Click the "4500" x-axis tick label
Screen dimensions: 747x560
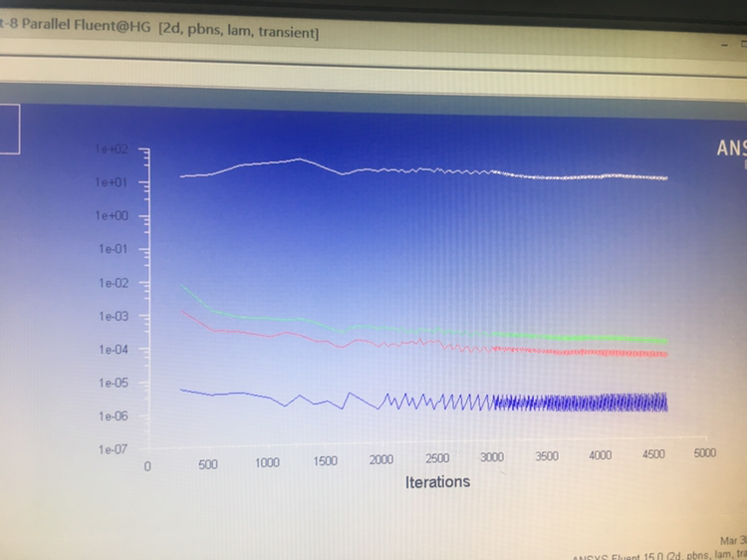(653, 454)
